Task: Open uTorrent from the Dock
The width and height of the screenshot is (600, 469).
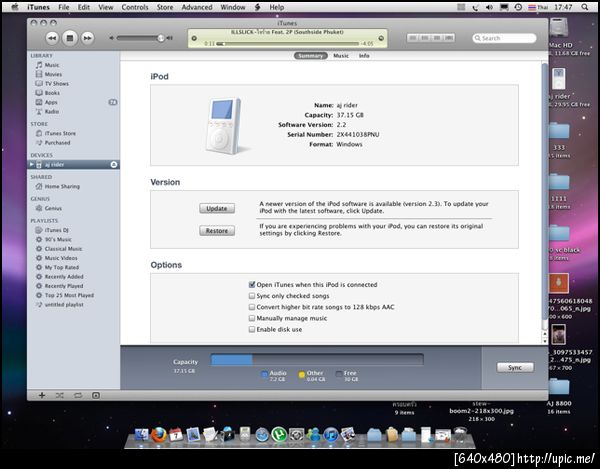Action: click(279, 435)
